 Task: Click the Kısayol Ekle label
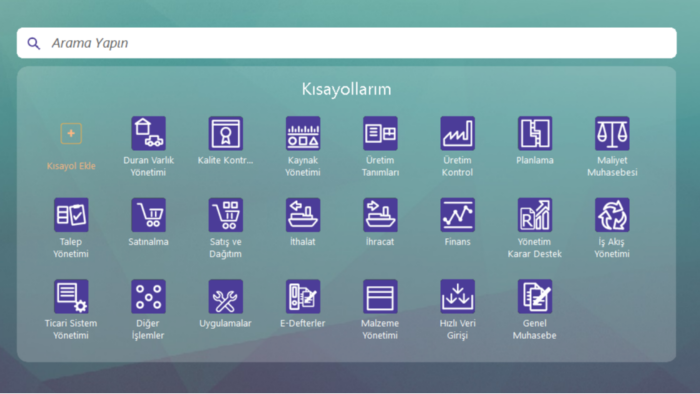point(71,166)
